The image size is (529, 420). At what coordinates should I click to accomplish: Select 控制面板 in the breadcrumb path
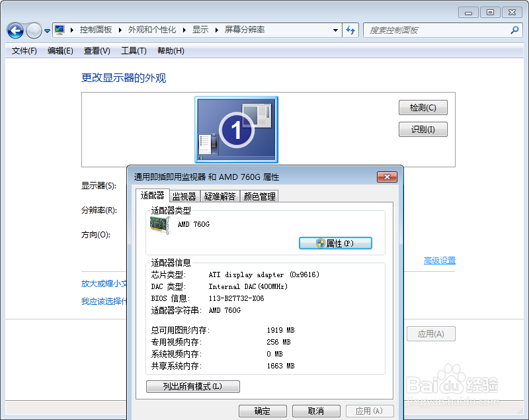point(96,30)
